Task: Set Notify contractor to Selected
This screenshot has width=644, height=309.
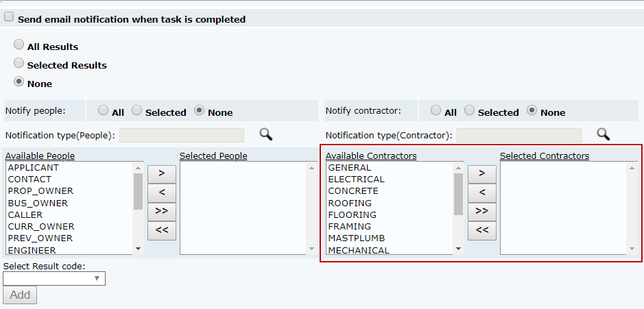Action: [469, 110]
